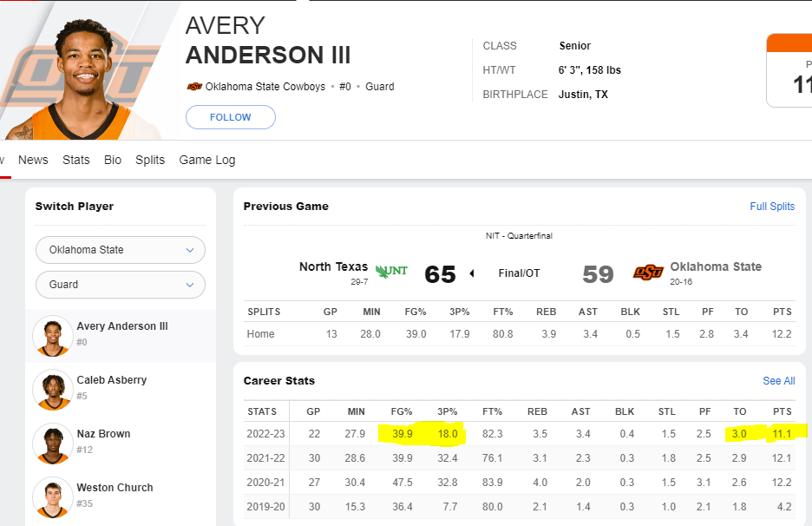Expand the Oklahoma State team dropdown
This screenshot has width=812, height=526.
click(121, 250)
